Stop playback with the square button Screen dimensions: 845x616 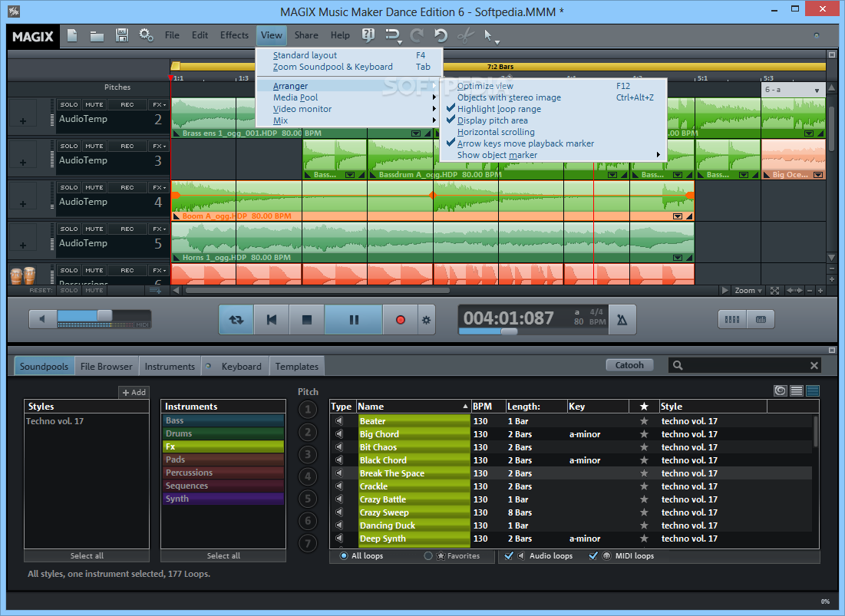coord(307,320)
